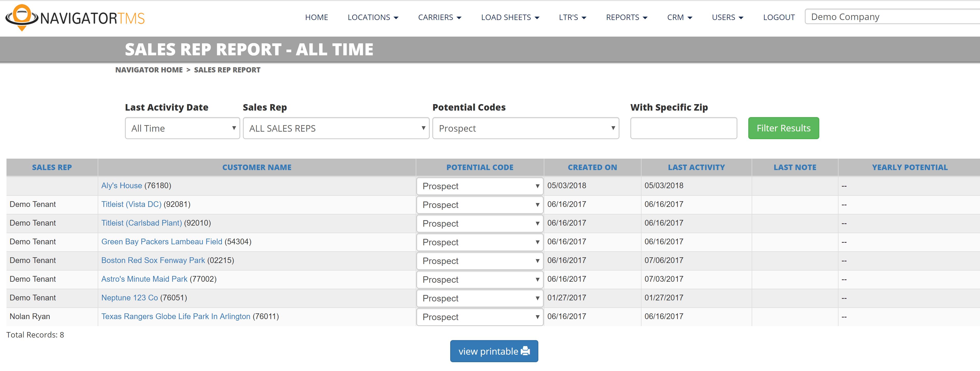Click the LOGOUT menu item
This screenshot has height=371, width=980.
point(779,17)
